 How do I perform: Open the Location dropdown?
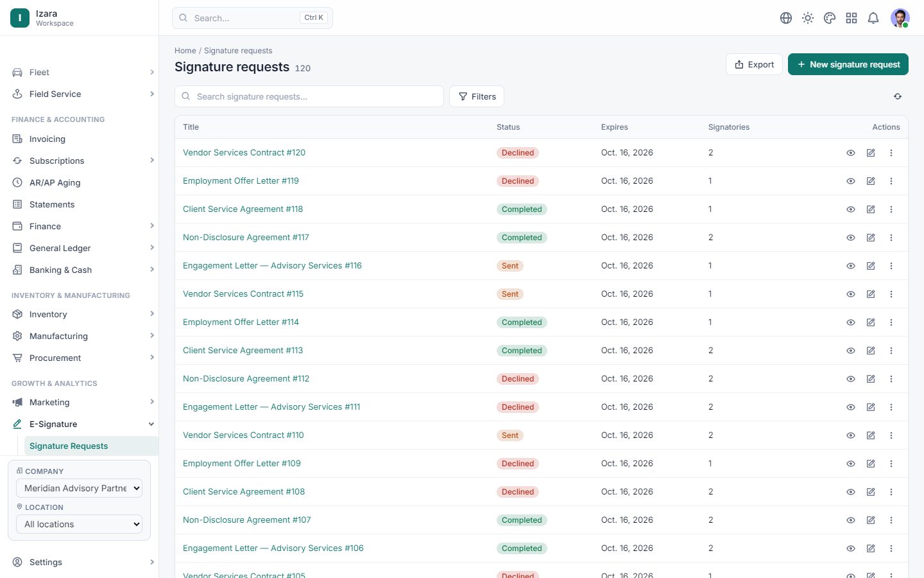click(x=79, y=524)
